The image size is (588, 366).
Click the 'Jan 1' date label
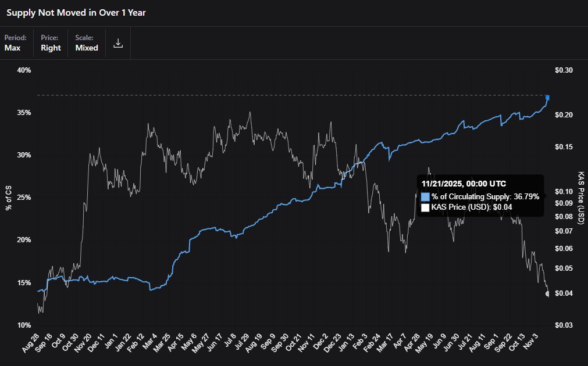111,340
